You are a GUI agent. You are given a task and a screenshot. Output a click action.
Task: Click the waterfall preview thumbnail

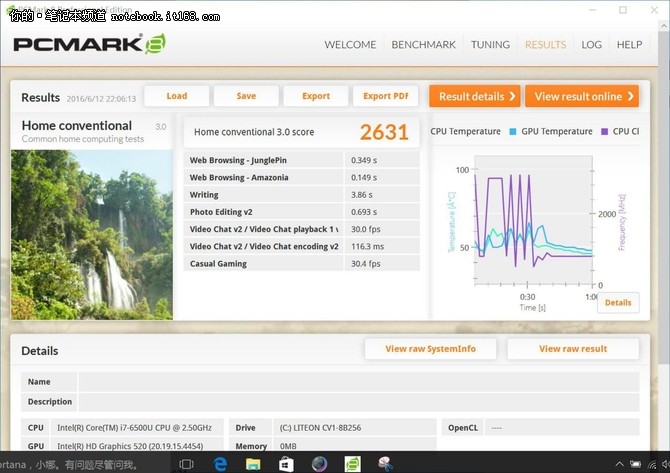[92, 235]
